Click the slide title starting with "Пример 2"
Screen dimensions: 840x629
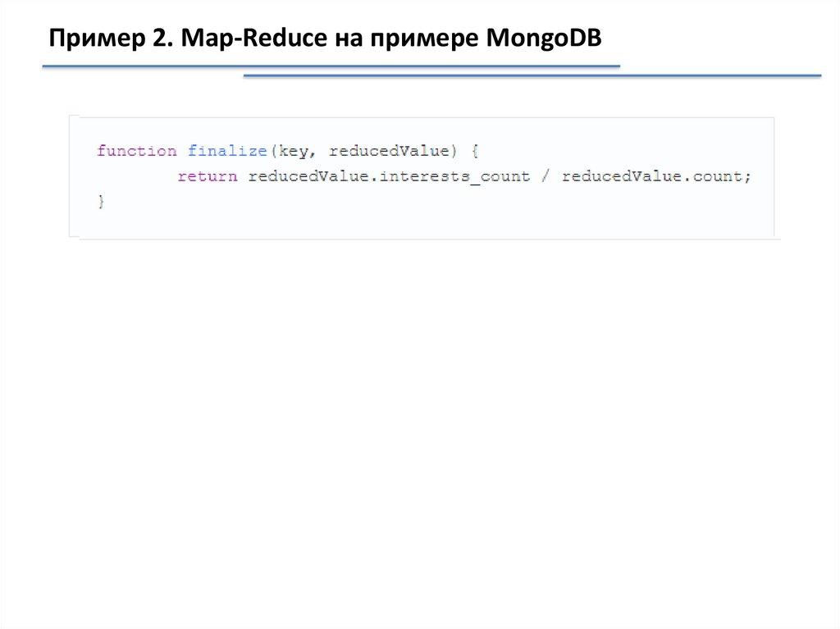pos(324,39)
